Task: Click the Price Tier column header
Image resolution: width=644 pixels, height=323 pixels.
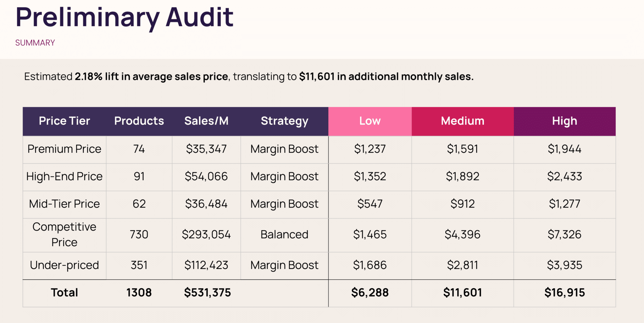Action: point(64,121)
